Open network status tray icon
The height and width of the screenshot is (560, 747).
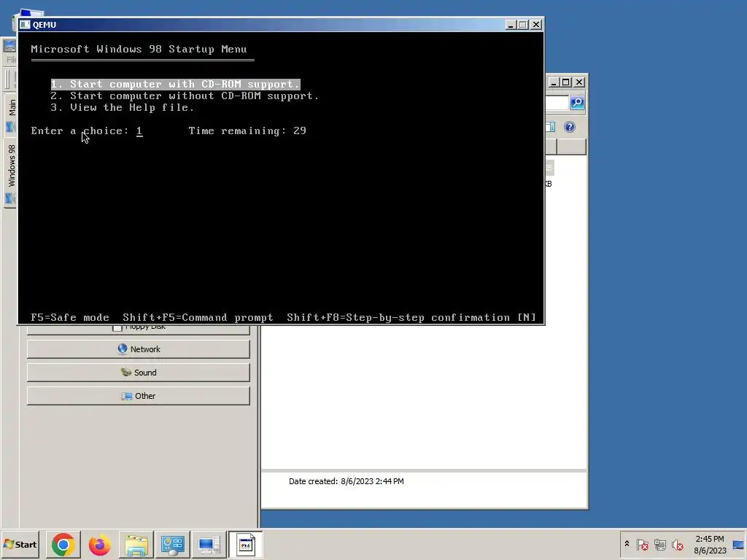(659, 544)
